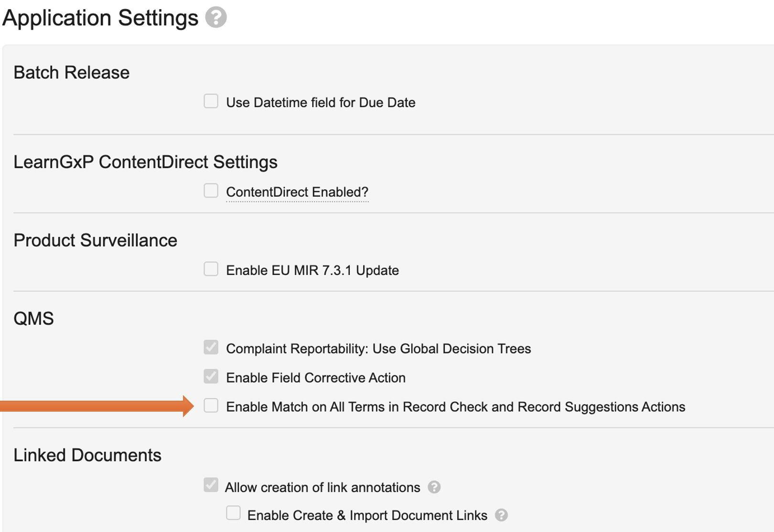Click the orange arrow pointing at the checkbox
The width and height of the screenshot is (774, 532).
pyautogui.click(x=96, y=406)
